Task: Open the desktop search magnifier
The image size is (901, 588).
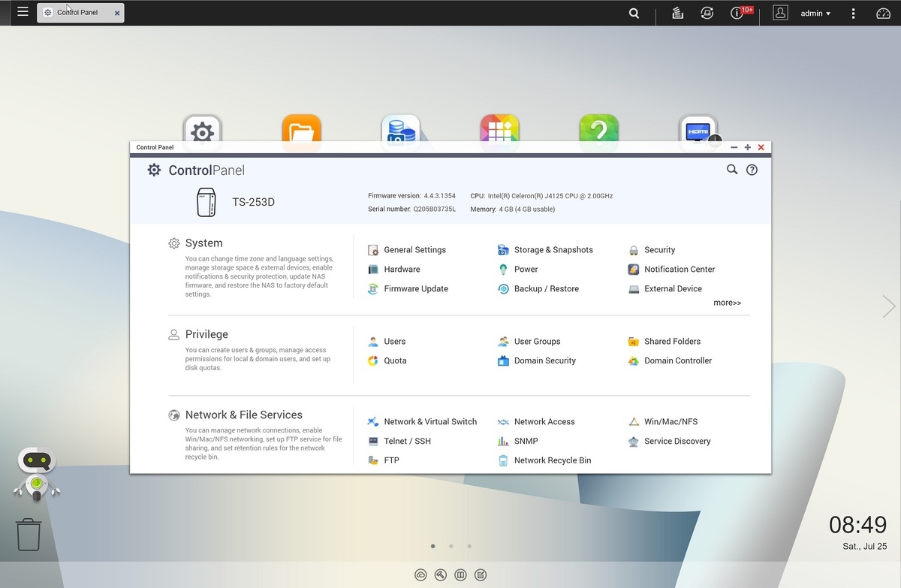Action: (634, 13)
